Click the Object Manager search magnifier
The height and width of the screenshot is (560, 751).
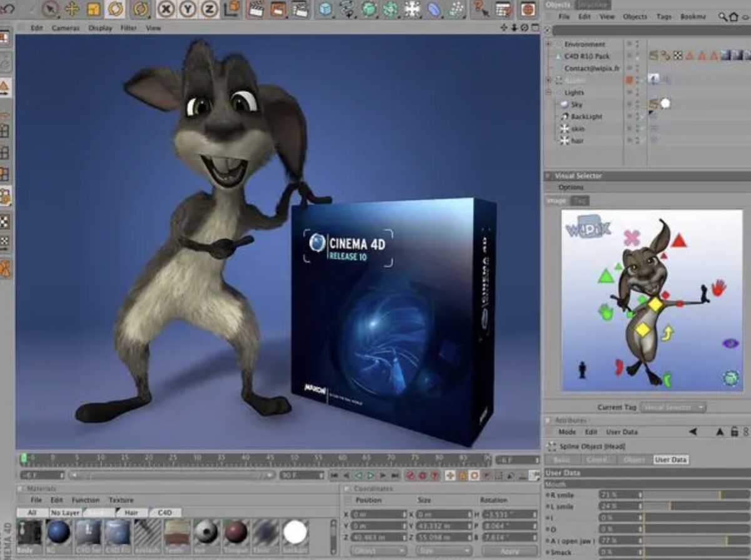[x=723, y=17]
